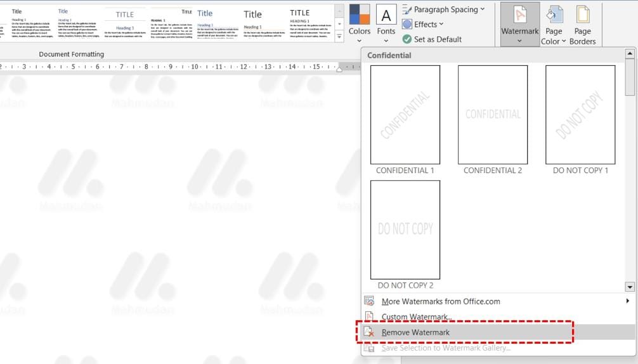Apply the DO NOT COPY 2 watermark
This screenshot has width=638, height=364.
[405, 230]
